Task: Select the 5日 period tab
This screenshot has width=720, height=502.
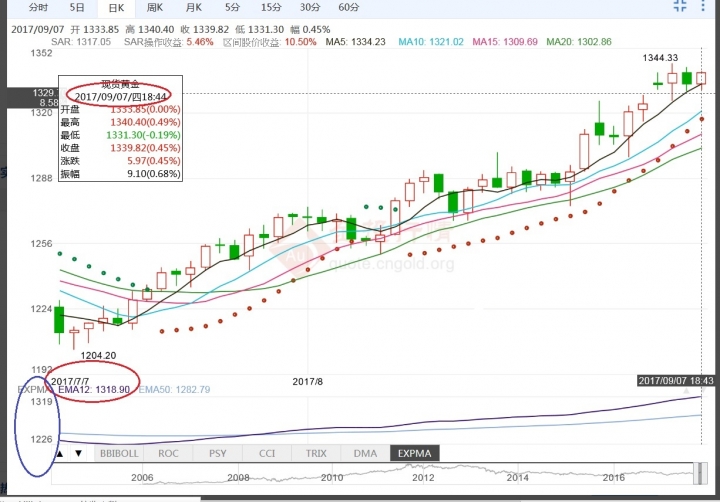Action: 77,7
